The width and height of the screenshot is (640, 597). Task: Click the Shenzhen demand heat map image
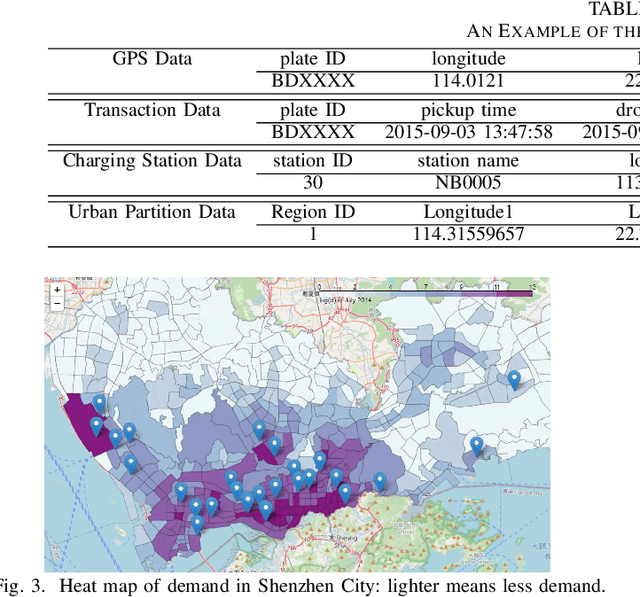pos(297,424)
